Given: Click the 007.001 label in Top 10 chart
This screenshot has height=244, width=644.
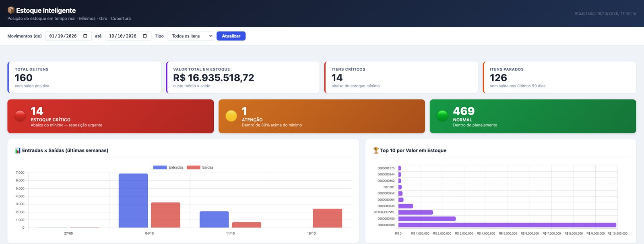Looking at the screenshot, I should (389, 187).
